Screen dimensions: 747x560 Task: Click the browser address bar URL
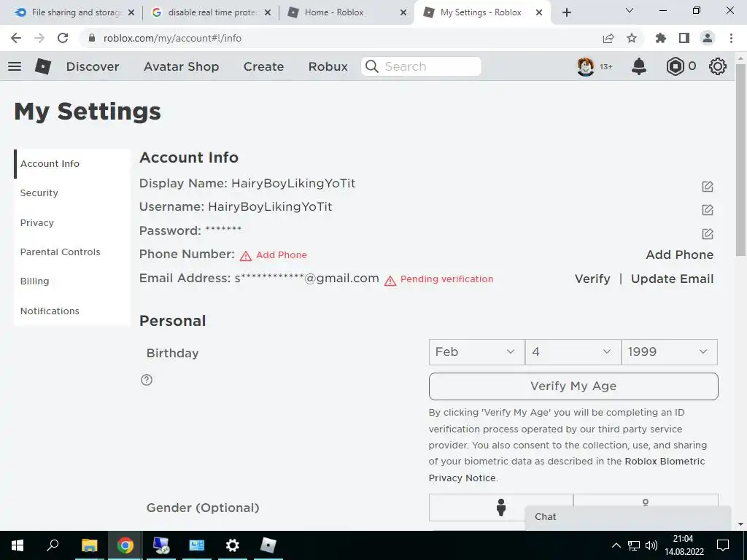tap(172, 38)
